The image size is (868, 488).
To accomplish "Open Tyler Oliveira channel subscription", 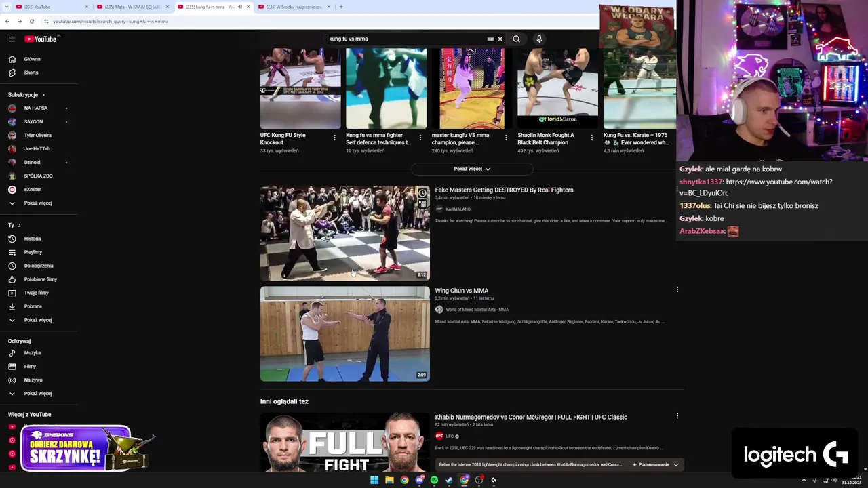I will (39, 136).
